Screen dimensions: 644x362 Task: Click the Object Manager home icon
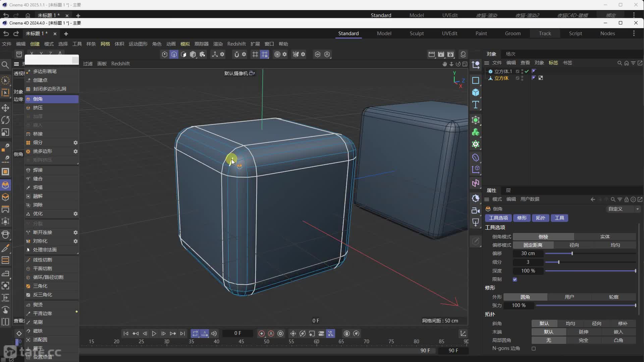tap(626, 63)
